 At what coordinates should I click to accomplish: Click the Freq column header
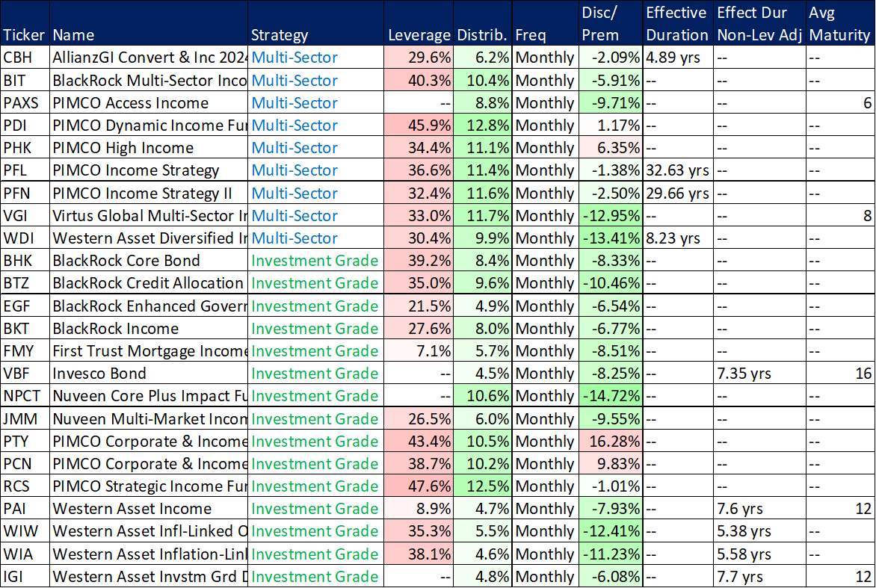pyautogui.click(x=545, y=23)
